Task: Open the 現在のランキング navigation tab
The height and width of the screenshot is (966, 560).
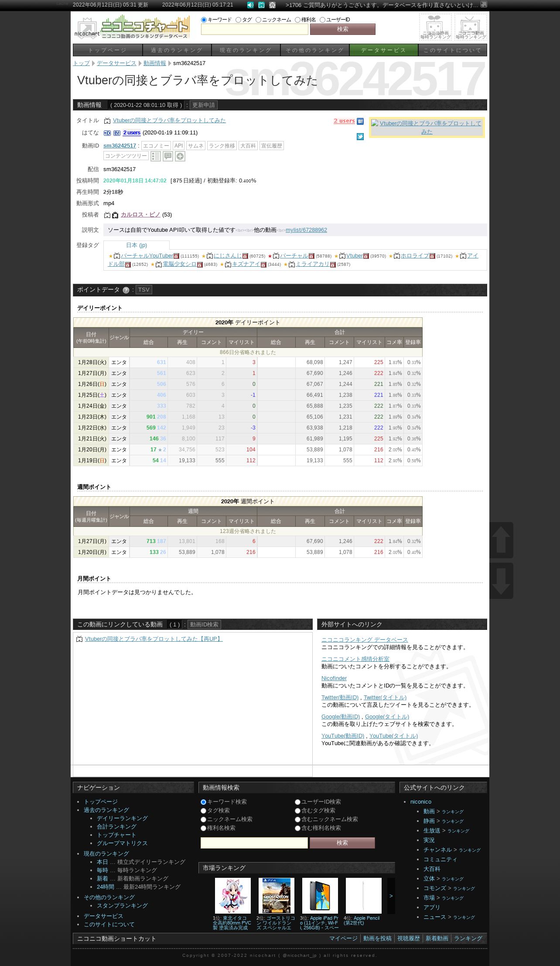Action: [246, 50]
